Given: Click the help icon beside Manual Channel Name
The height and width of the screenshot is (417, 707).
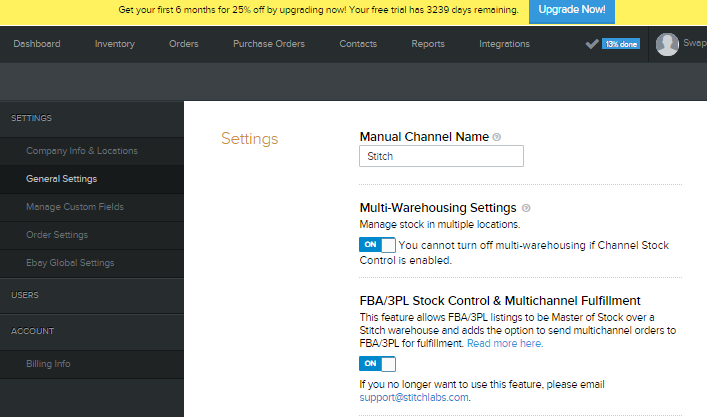Looking at the screenshot, I should pos(496,137).
